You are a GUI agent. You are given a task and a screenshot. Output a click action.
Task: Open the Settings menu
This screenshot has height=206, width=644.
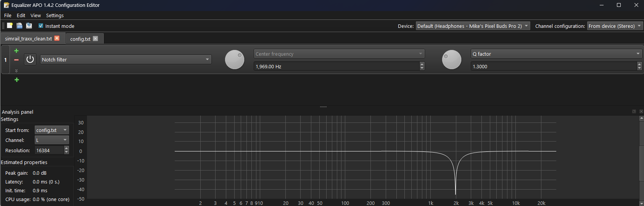click(x=55, y=15)
